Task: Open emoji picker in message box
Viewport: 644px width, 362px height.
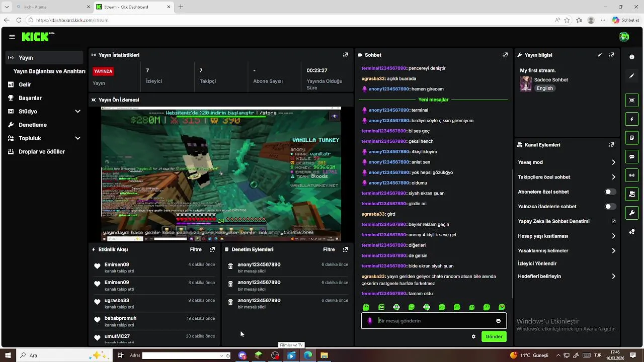Action: coord(499,321)
